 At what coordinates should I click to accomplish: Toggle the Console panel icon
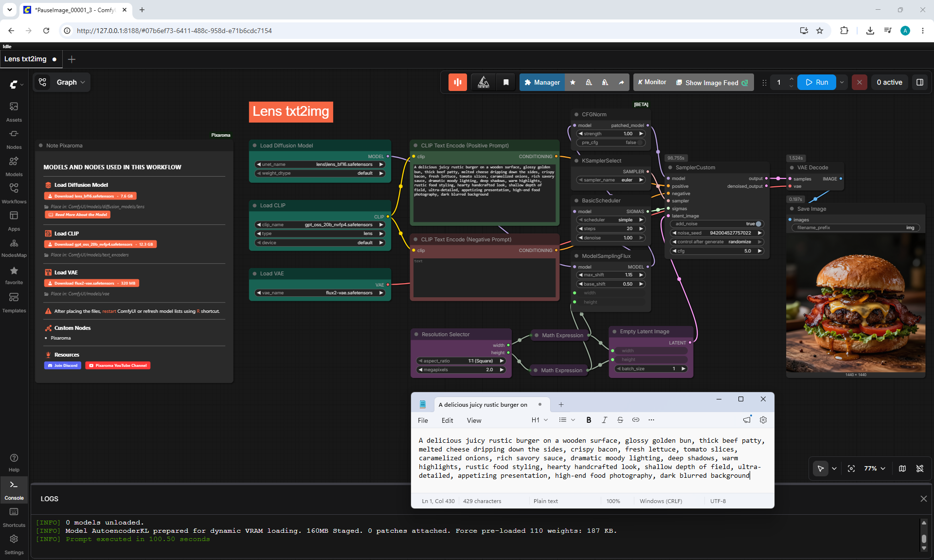14,490
